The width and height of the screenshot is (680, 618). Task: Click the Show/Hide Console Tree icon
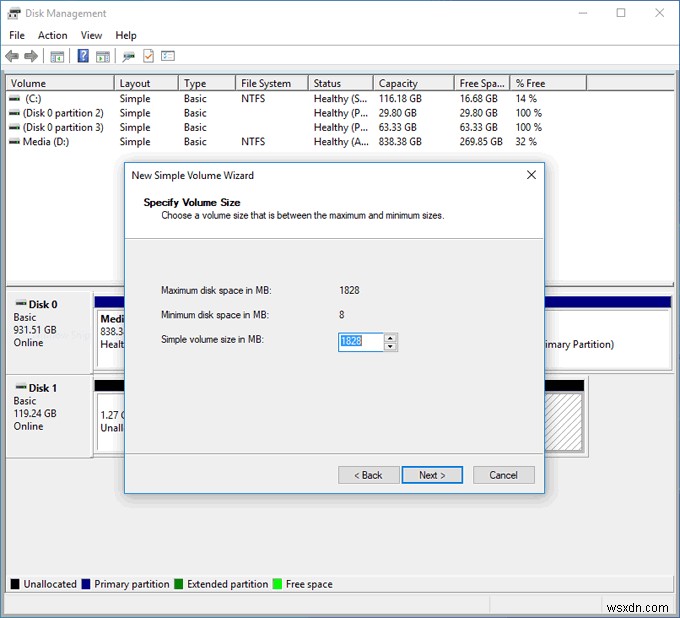click(57, 56)
